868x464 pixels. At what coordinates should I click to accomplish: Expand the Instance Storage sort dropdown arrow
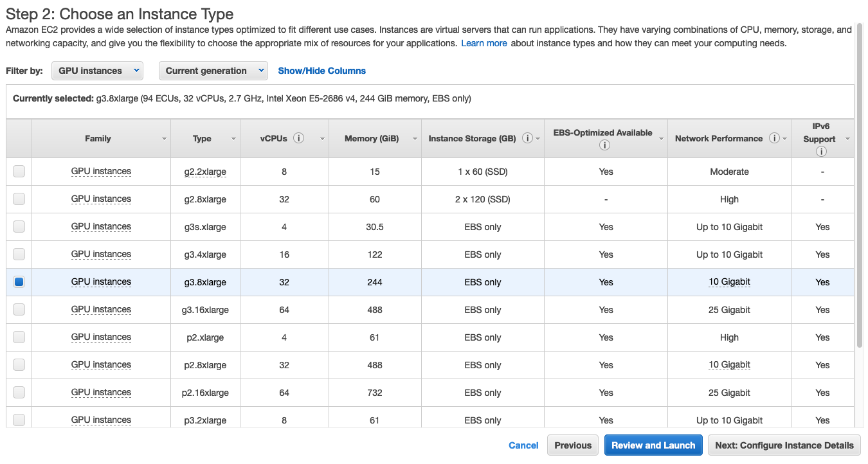click(539, 139)
